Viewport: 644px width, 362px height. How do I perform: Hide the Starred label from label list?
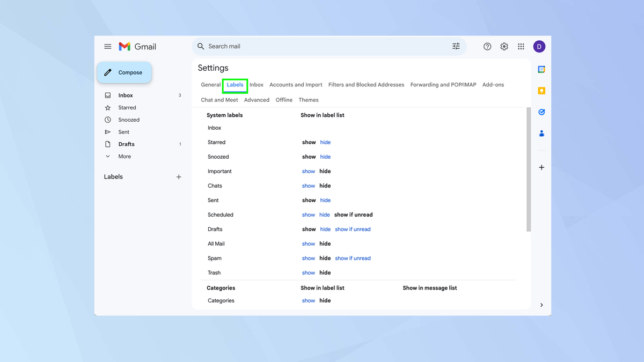point(325,142)
